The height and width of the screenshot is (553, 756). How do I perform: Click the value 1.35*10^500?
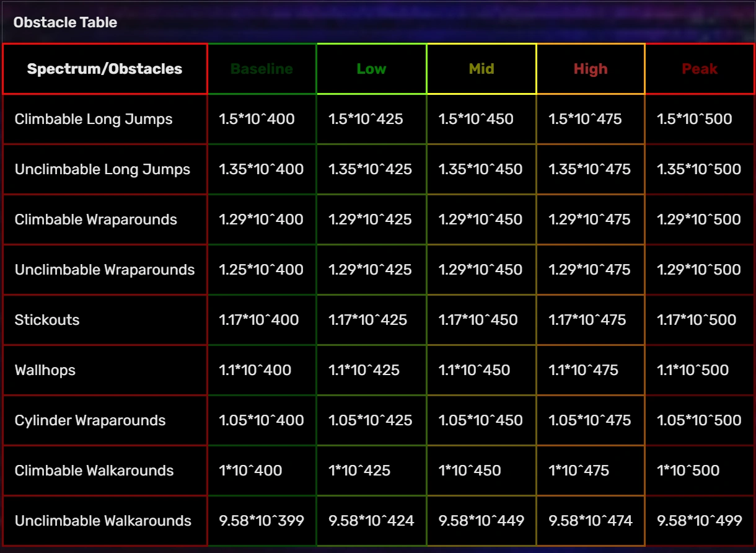[699, 169]
